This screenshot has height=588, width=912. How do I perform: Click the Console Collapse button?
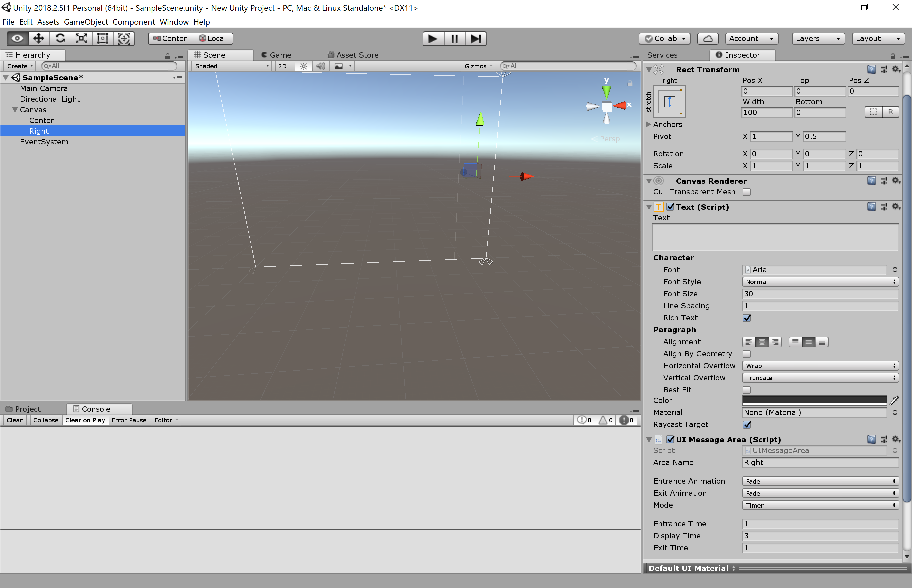pos(45,420)
